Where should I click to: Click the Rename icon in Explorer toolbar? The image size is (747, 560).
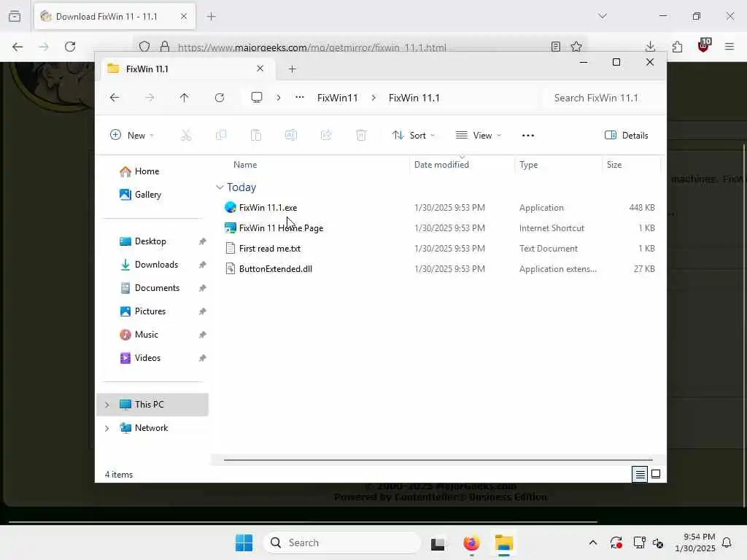290,136
